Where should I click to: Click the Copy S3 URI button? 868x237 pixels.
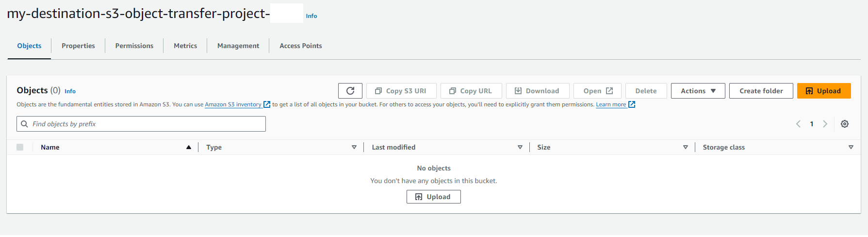pos(401,91)
